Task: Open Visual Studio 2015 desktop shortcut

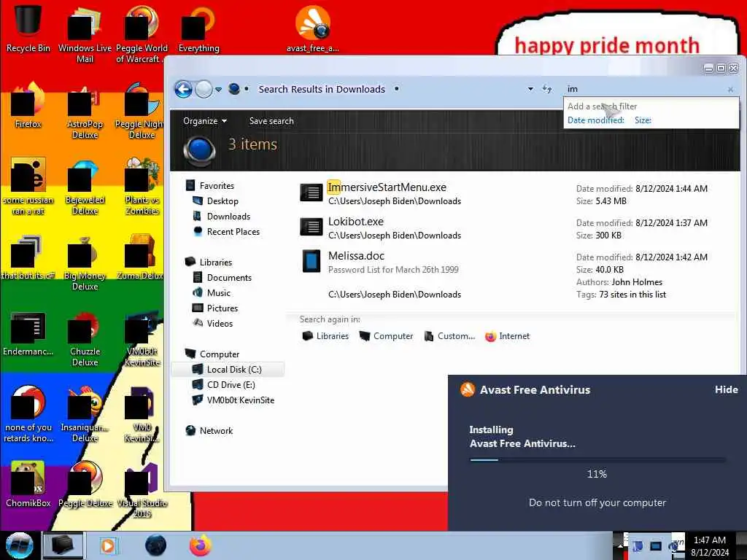Action: 142,491
